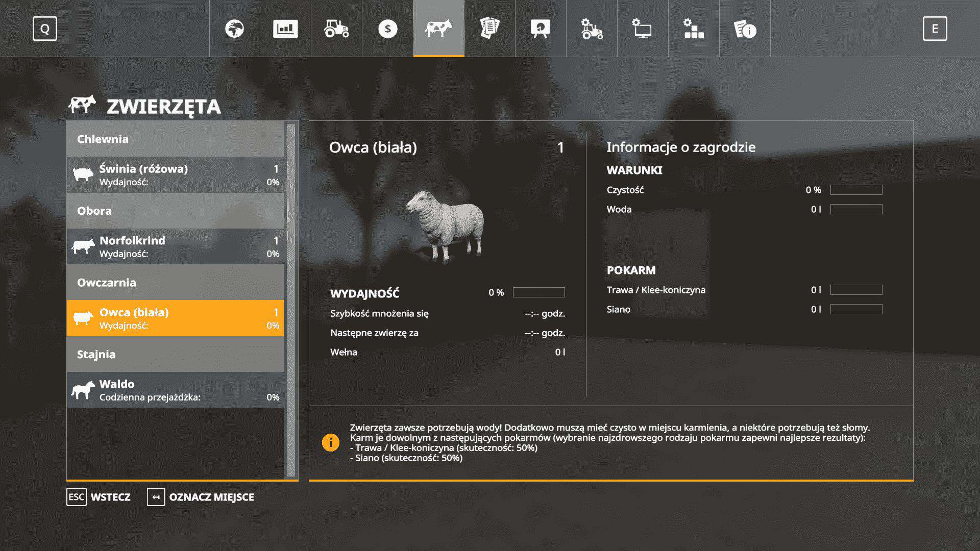Open the contracts documents tab
Image resolution: width=980 pixels, height=551 pixels.
489,29
